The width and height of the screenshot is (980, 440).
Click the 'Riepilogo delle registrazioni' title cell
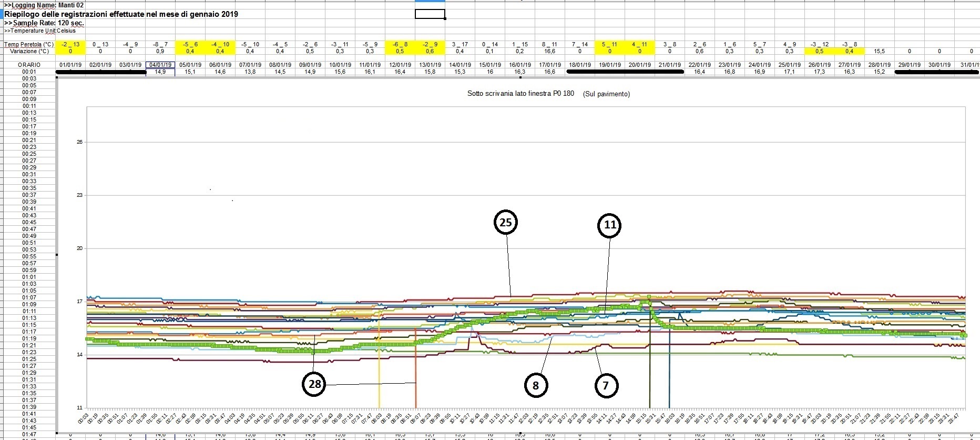[x=121, y=14]
